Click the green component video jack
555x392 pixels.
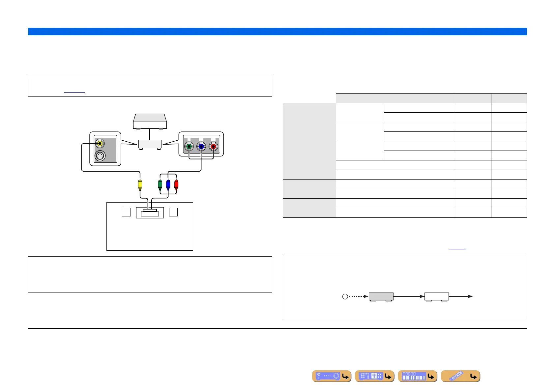coord(189,147)
